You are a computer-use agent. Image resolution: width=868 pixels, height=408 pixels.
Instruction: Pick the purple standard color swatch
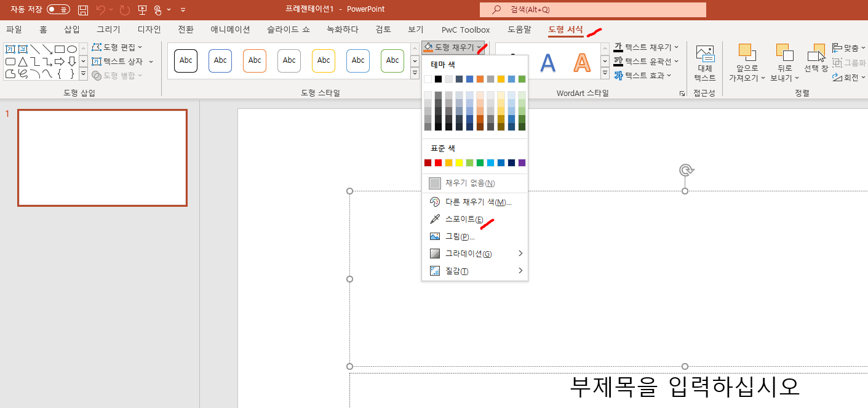coord(522,162)
